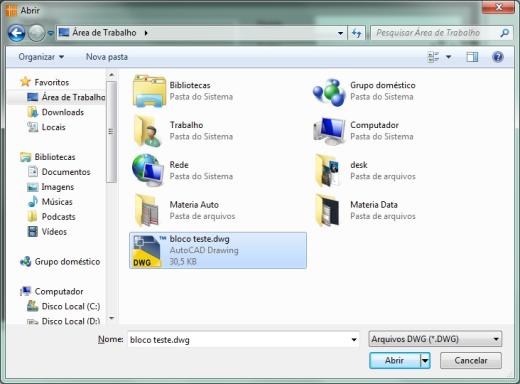Select Grupo doméstico in navigation pane
This screenshot has width=520, height=384.
[67, 262]
